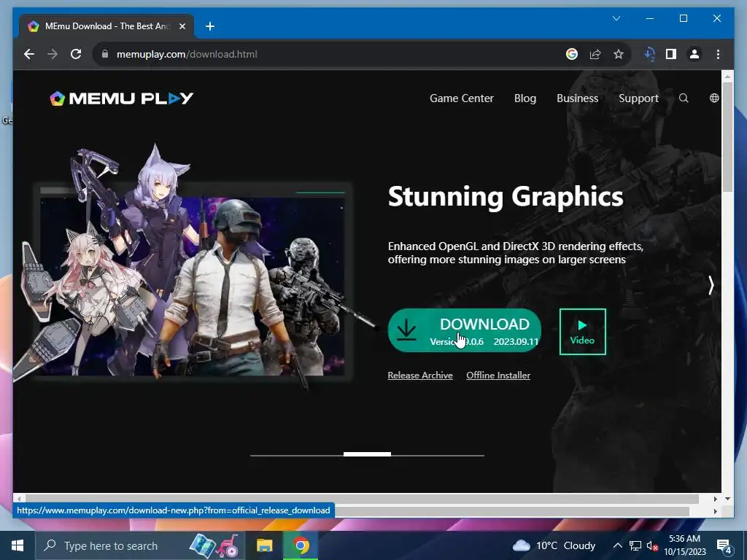
Task: Click the Google icon in the address bar
Action: coord(572,54)
